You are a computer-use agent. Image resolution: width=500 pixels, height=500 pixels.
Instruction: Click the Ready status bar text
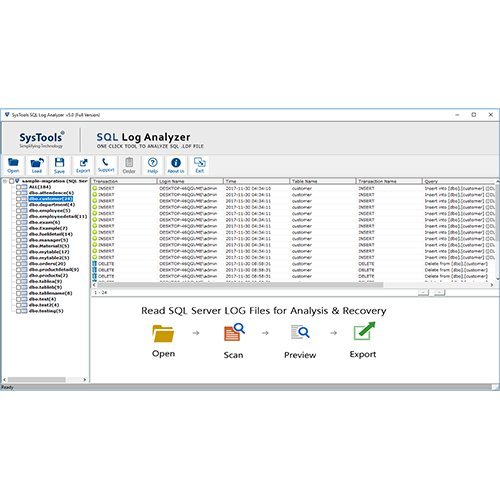click(x=7, y=387)
